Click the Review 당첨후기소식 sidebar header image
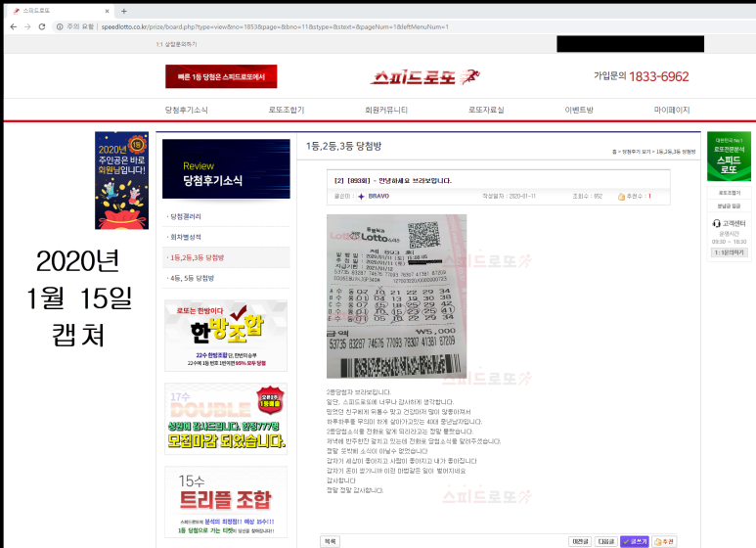The height and width of the screenshot is (548, 756). 226,169
